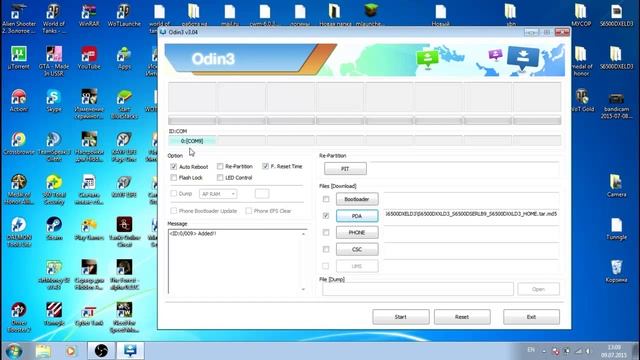Viewport: 640px width, 360px height.
Task: Launch the TeamSpeak 3 Client shortcut
Action: pyautogui.click(x=53, y=147)
